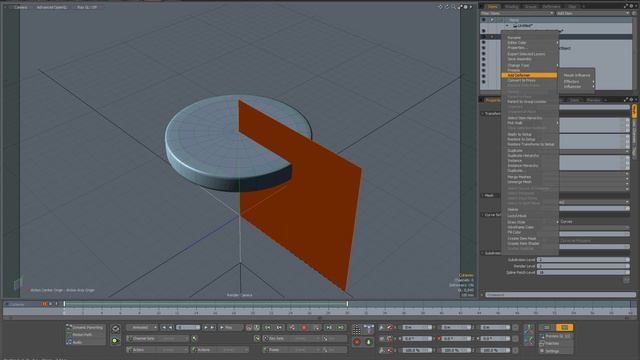Click the Spline Patch Level value slider
640x360 pixels.
coord(583,272)
